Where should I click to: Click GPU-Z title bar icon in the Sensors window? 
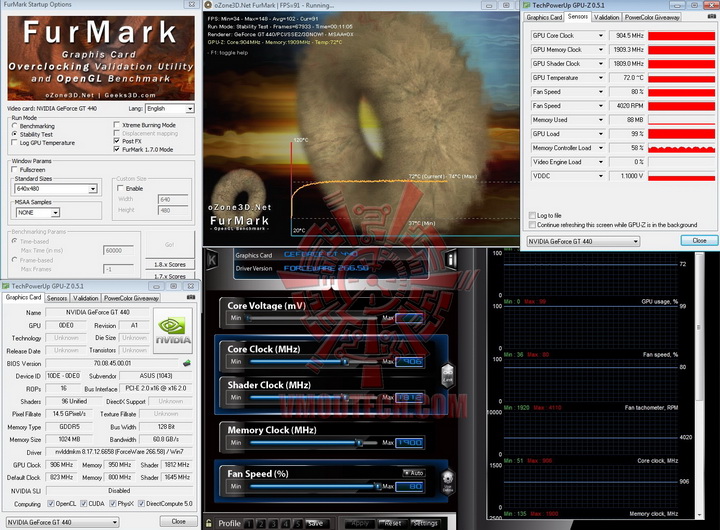click(527, 5)
